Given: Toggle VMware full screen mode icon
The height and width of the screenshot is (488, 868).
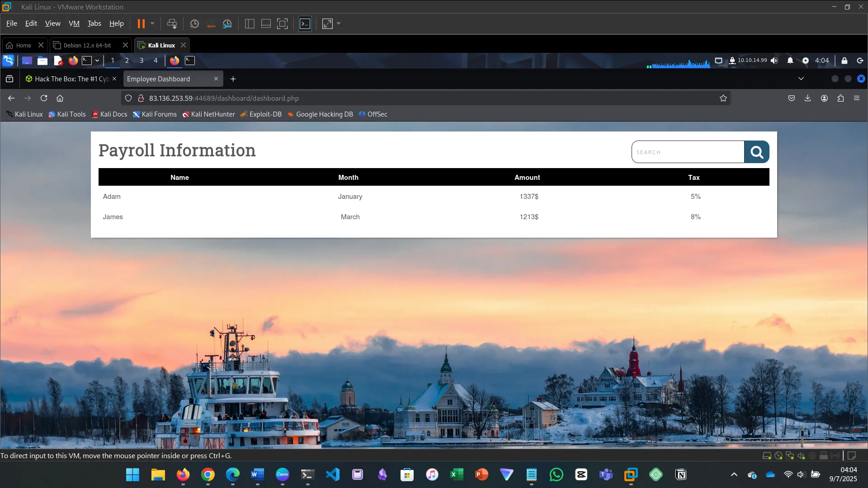Looking at the screenshot, I should 282,24.
